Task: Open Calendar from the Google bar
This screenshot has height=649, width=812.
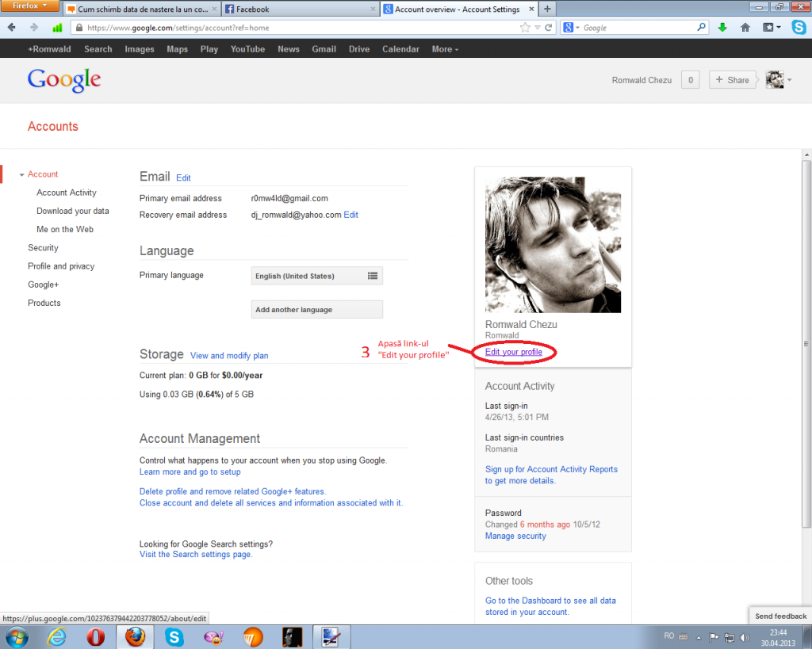Action: (x=400, y=49)
